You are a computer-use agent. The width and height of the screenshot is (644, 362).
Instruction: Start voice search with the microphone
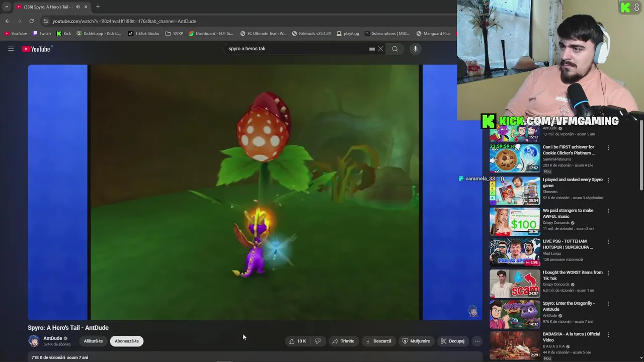(x=415, y=49)
